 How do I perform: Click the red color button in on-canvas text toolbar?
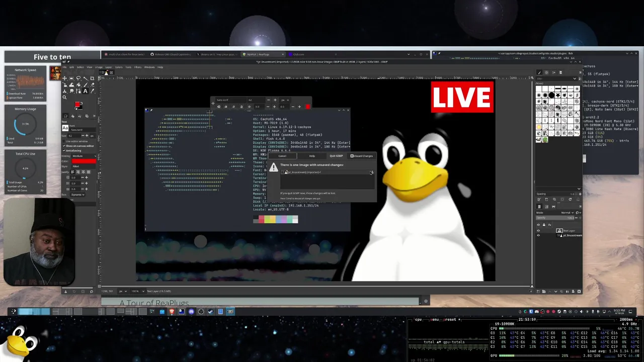[x=307, y=107]
